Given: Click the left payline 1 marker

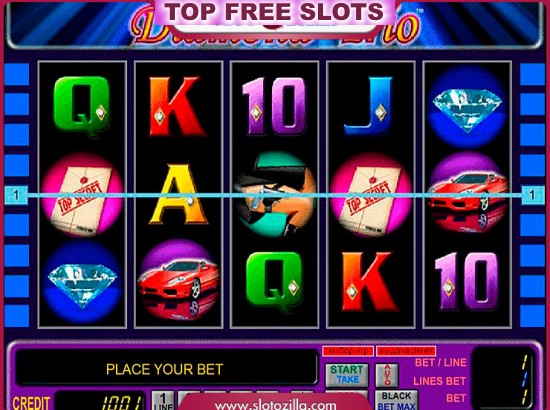Looking at the screenshot, I should pos(16,195).
